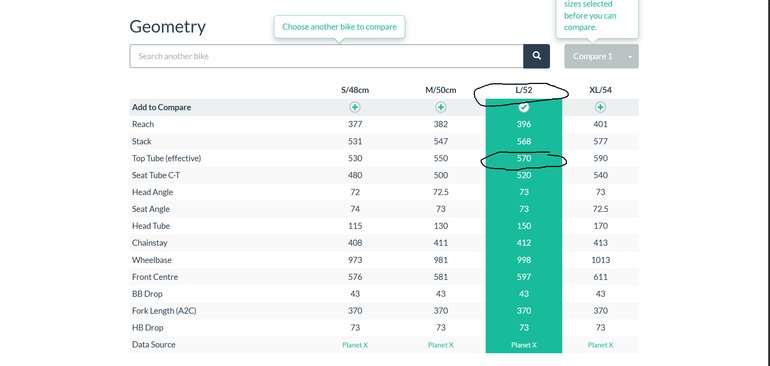Click Head Angle value 72.5
Screen dimensions: 770x366
440,192
